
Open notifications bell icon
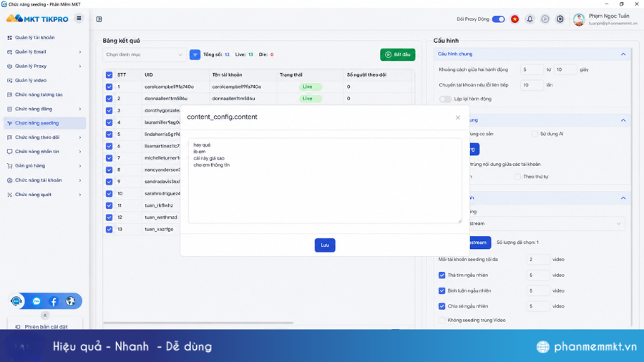click(530, 19)
